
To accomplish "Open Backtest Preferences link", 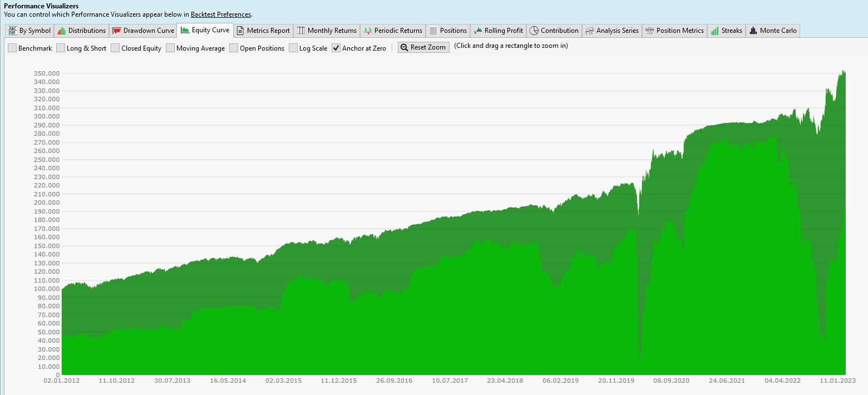I will (x=220, y=14).
